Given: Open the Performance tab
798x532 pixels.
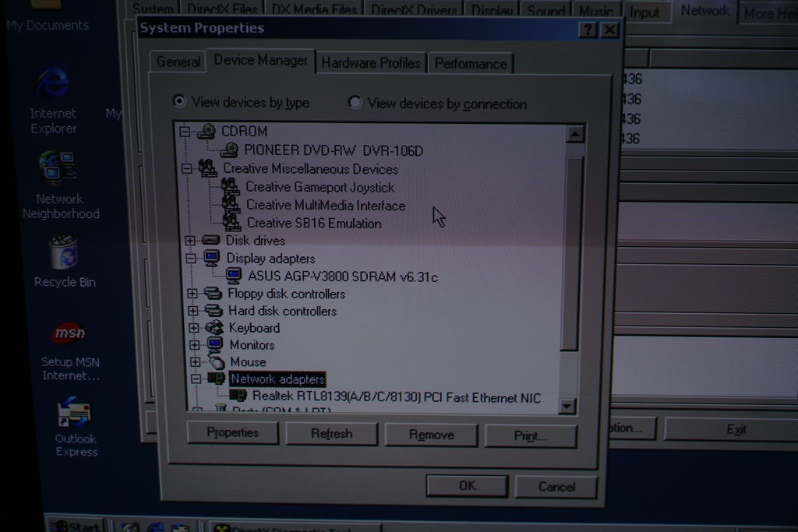Looking at the screenshot, I should [470, 64].
